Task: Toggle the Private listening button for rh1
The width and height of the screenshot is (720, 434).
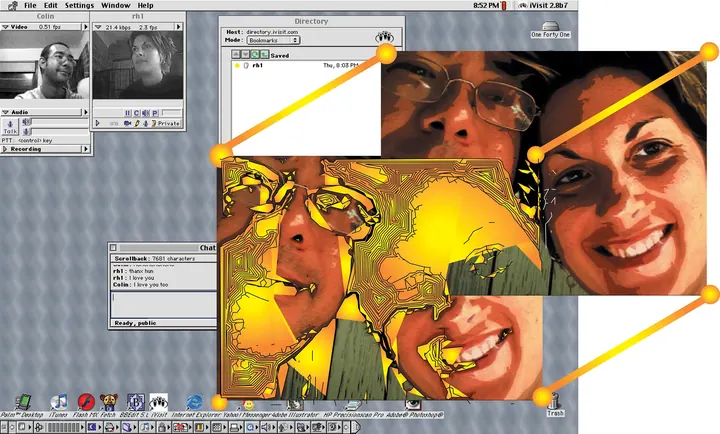Action: [166, 124]
